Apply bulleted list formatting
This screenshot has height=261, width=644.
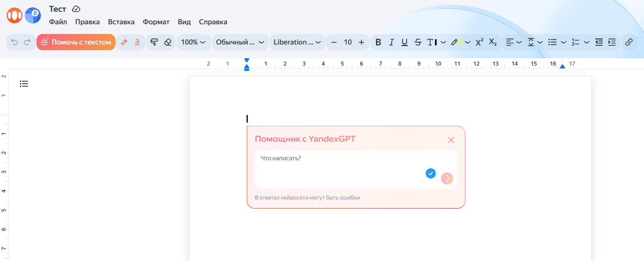click(x=552, y=42)
